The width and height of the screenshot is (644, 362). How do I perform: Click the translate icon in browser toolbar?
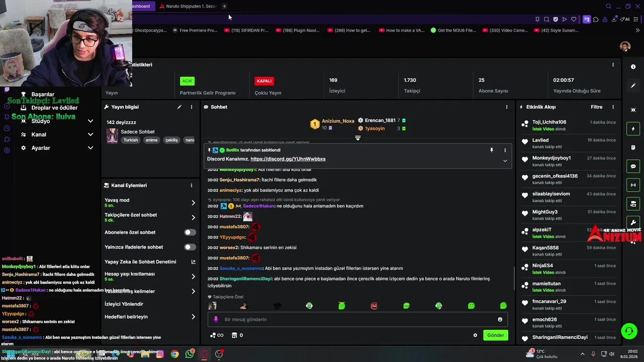(586, 20)
